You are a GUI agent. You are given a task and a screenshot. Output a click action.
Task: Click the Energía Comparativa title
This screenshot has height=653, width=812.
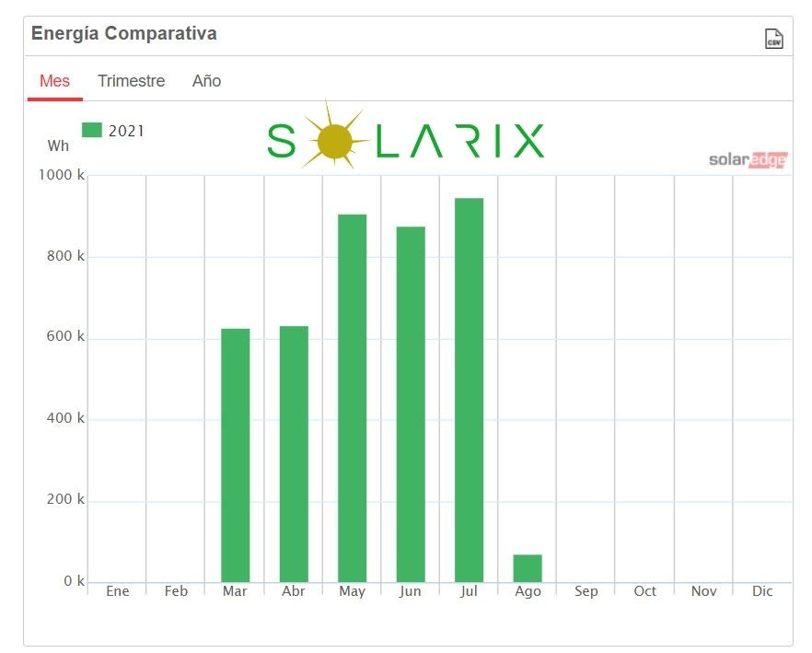click(x=123, y=33)
